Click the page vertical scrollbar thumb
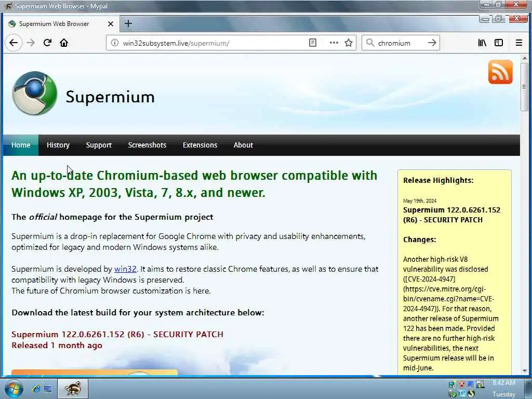 tap(525, 87)
